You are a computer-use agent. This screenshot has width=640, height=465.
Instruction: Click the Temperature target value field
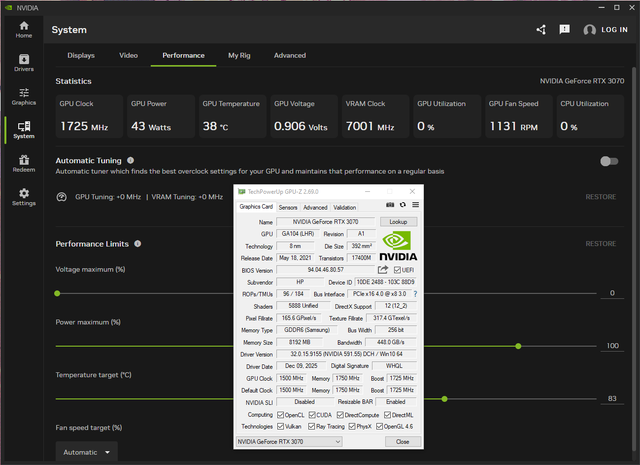(x=612, y=398)
